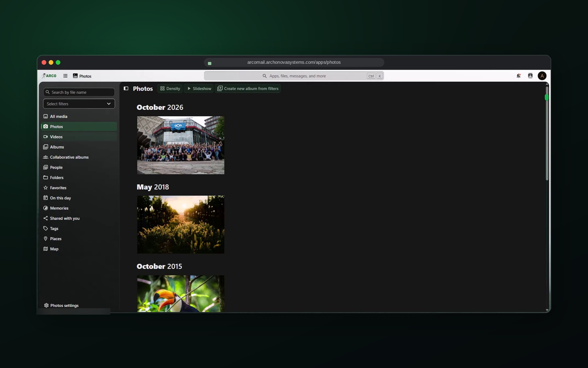Image resolution: width=588 pixels, height=368 pixels.
Task: Click the ARCO logo in header
Action: 49,76
